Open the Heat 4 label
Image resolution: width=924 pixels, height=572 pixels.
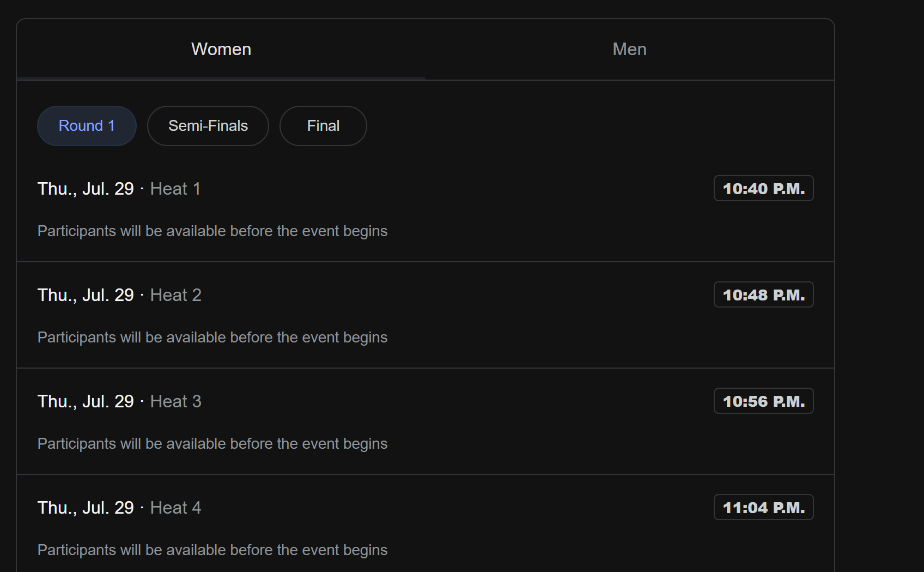click(176, 508)
